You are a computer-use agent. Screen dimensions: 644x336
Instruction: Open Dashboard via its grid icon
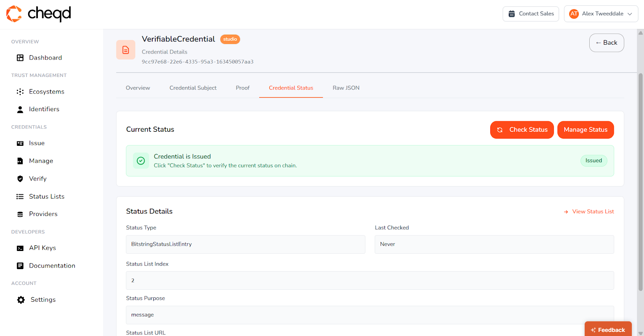(20, 58)
